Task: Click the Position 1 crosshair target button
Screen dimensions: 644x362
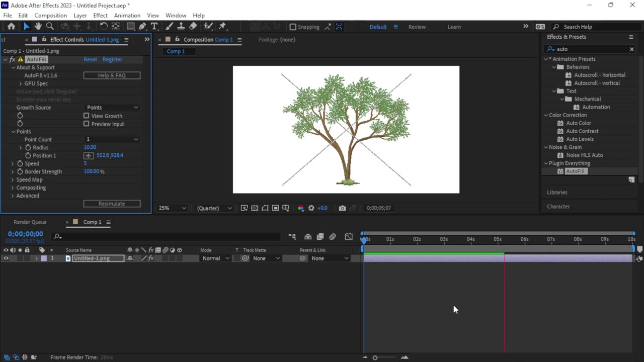Action: 89,156
